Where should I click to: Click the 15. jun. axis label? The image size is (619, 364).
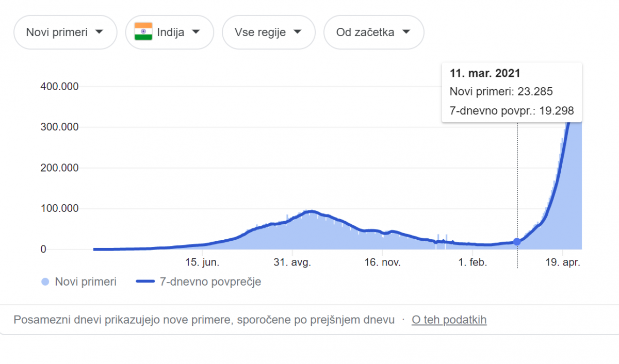pyautogui.click(x=202, y=263)
